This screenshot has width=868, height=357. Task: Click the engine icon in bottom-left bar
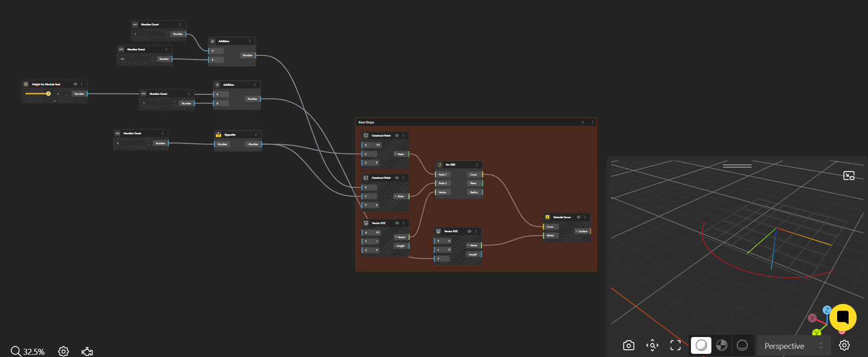(x=87, y=352)
